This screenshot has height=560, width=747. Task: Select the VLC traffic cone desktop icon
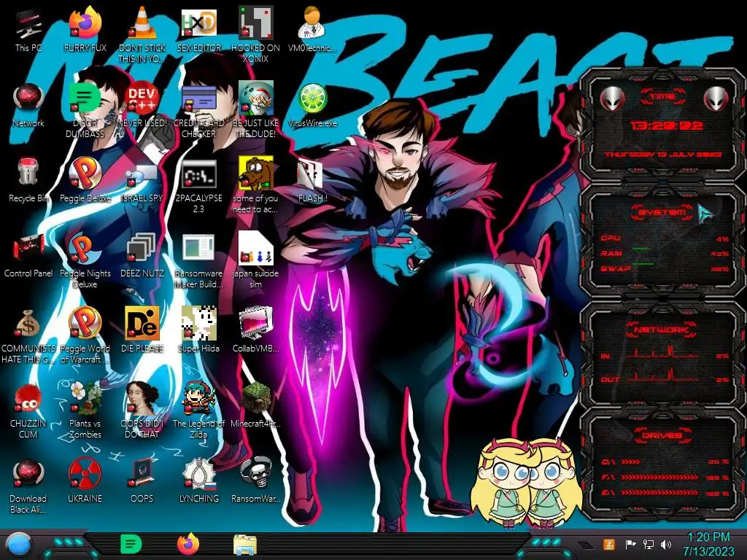click(142, 34)
